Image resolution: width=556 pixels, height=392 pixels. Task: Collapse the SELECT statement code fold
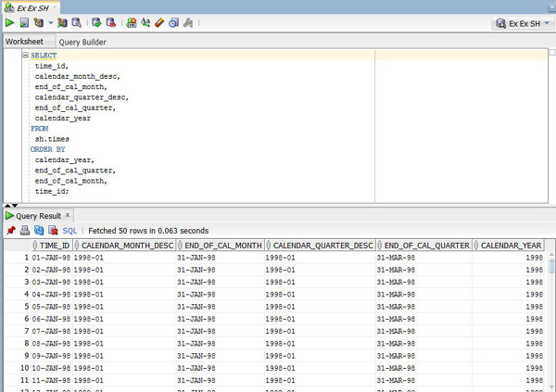(x=25, y=56)
